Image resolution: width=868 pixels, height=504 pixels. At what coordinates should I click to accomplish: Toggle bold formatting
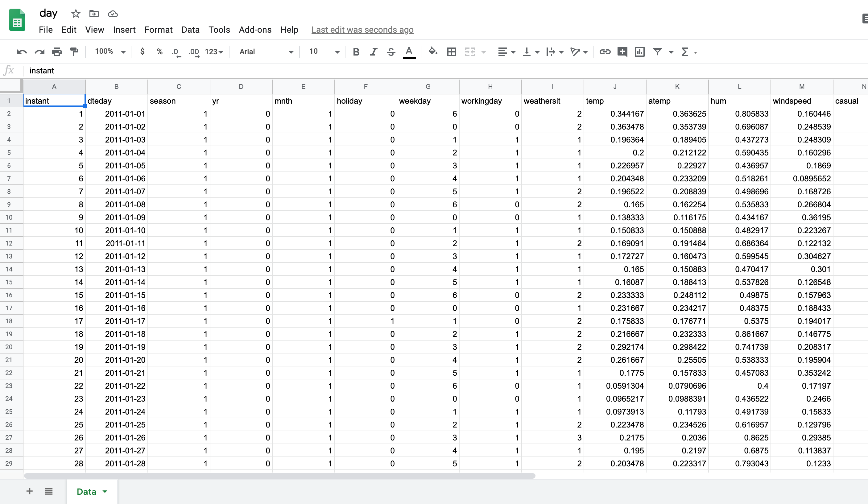point(356,52)
